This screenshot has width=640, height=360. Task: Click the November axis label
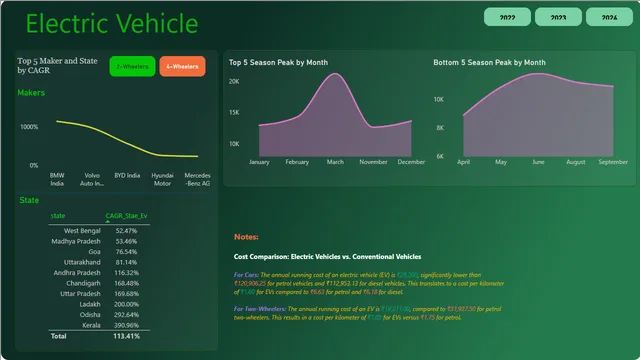373,162
